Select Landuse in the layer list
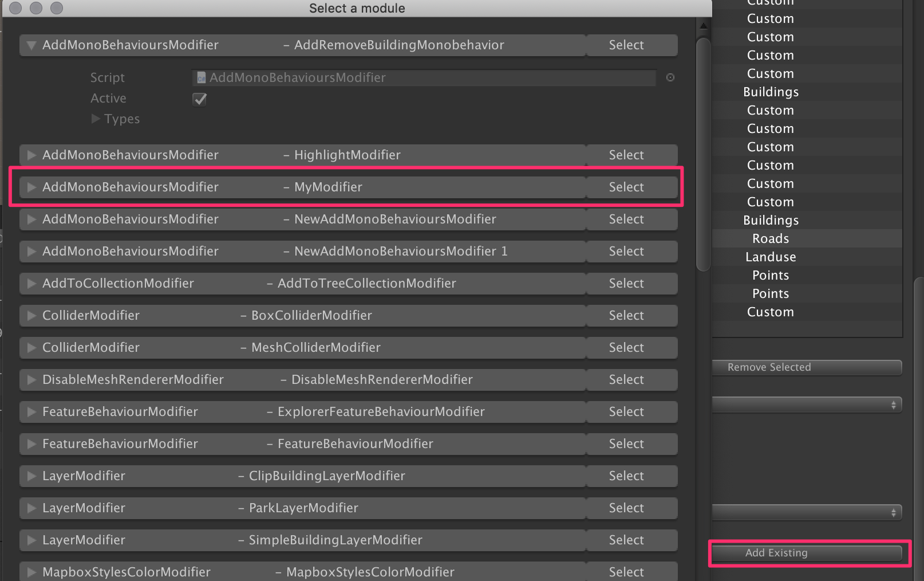The image size is (924, 581). pos(770,257)
